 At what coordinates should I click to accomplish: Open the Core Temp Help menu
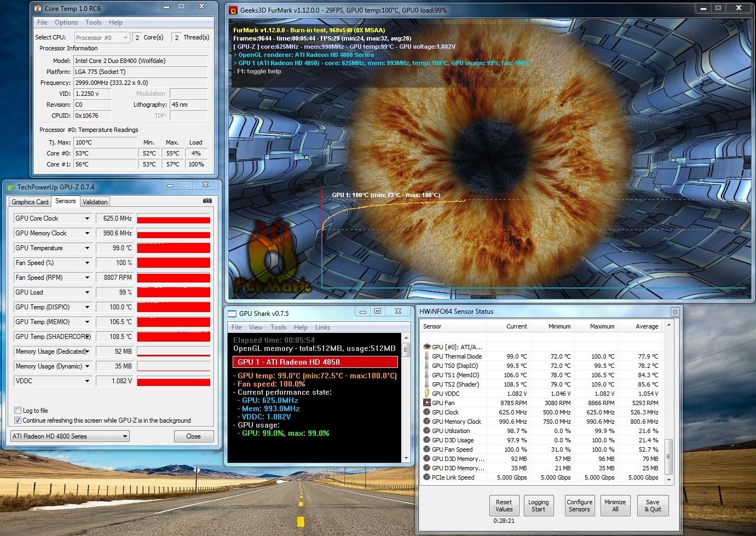(116, 22)
